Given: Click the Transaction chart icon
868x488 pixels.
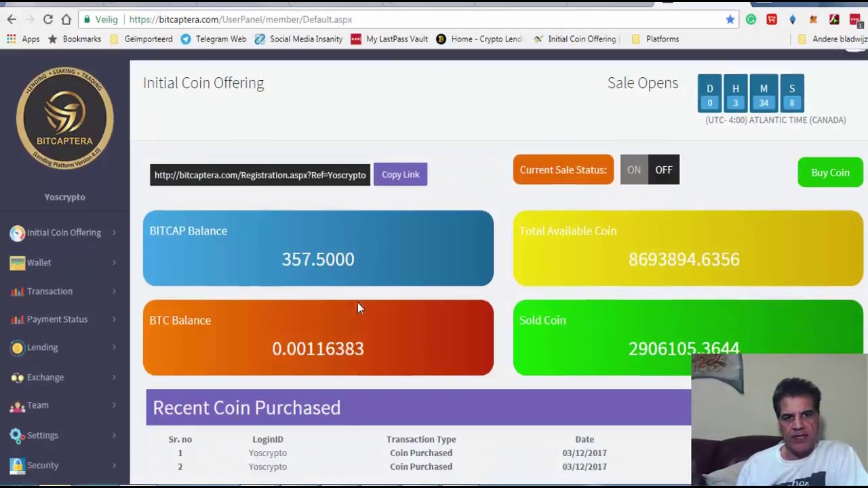Looking at the screenshot, I should click(17, 291).
